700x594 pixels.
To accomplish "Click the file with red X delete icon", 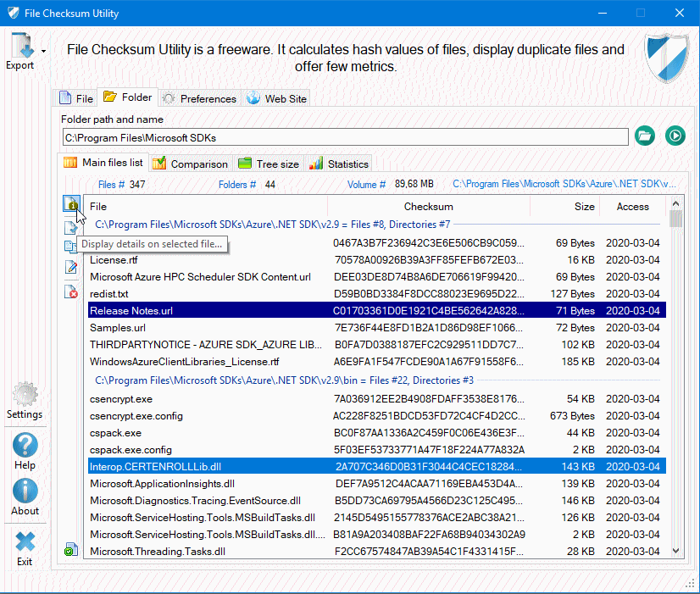I will 71,292.
